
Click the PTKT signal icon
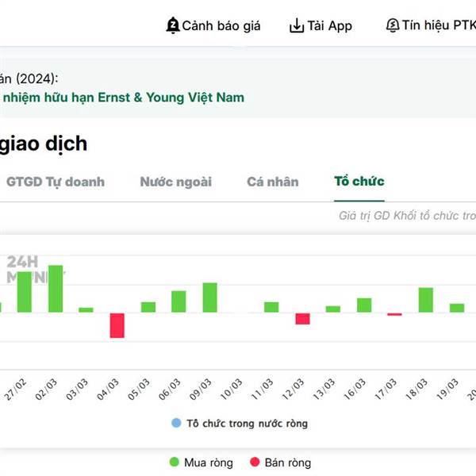click(x=392, y=25)
